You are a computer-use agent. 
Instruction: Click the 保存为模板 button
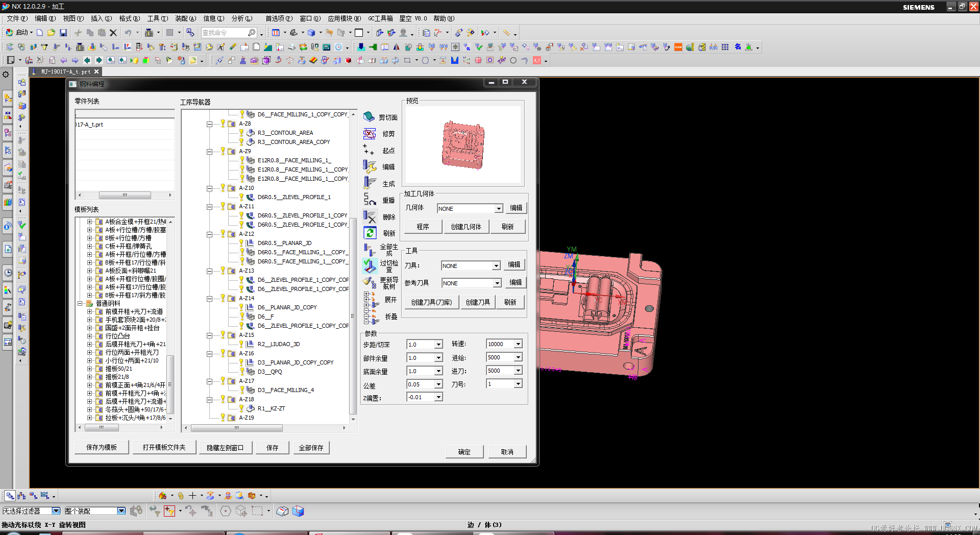click(x=102, y=447)
